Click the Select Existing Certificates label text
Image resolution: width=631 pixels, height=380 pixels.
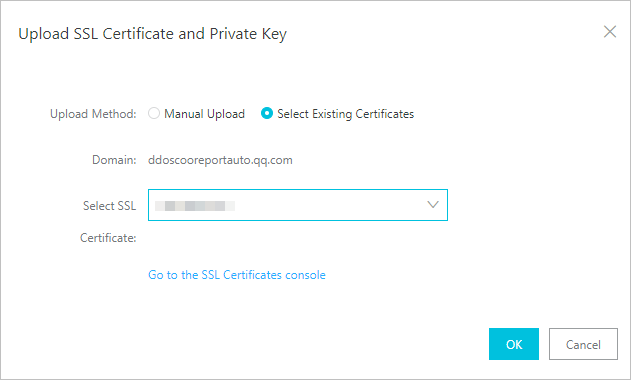click(345, 114)
